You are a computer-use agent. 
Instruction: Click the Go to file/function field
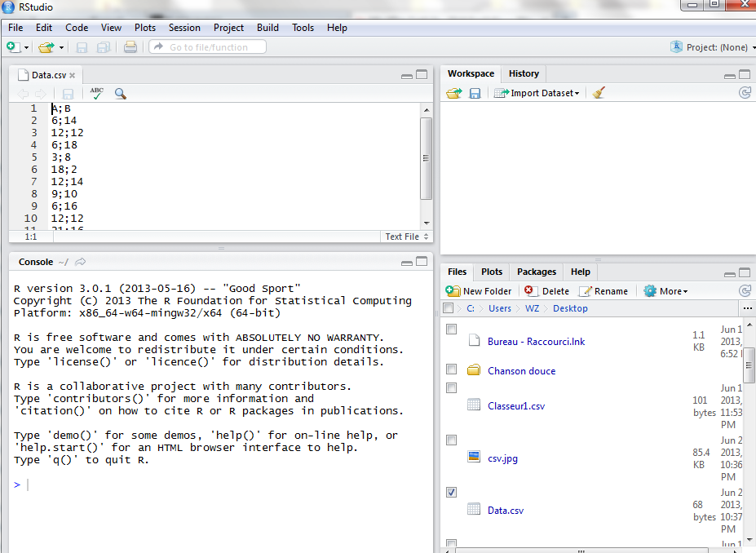click(x=208, y=47)
